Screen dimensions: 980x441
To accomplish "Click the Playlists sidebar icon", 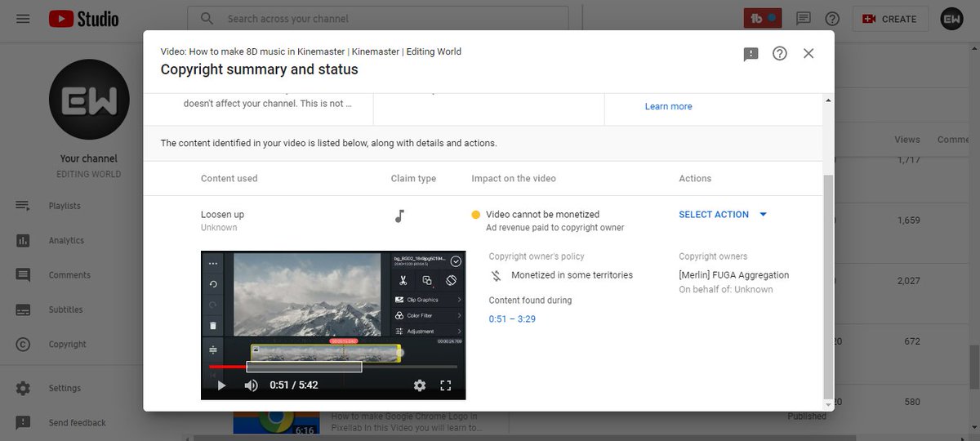I will tap(23, 206).
